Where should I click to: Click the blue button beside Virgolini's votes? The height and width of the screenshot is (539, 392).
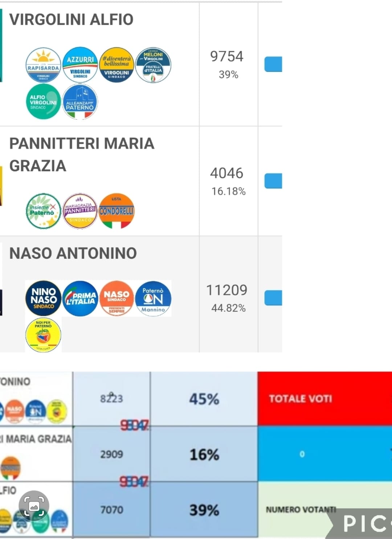[x=273, y=64]
